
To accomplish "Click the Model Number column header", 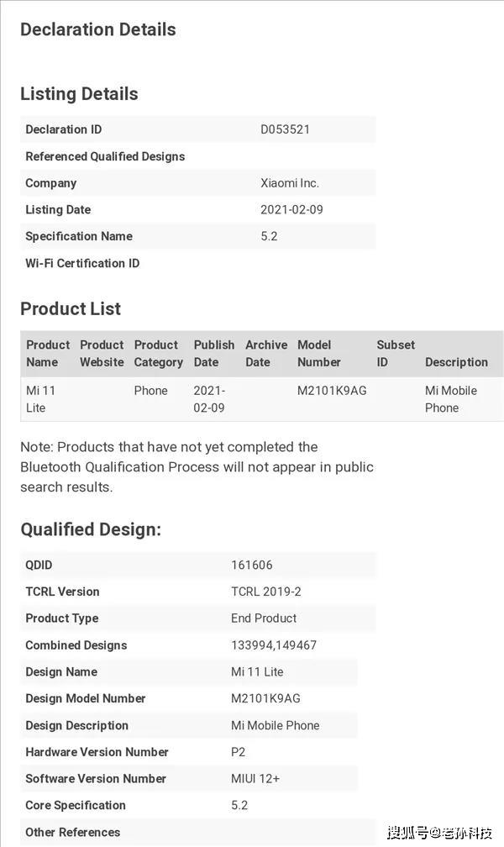I will (319, 354).
